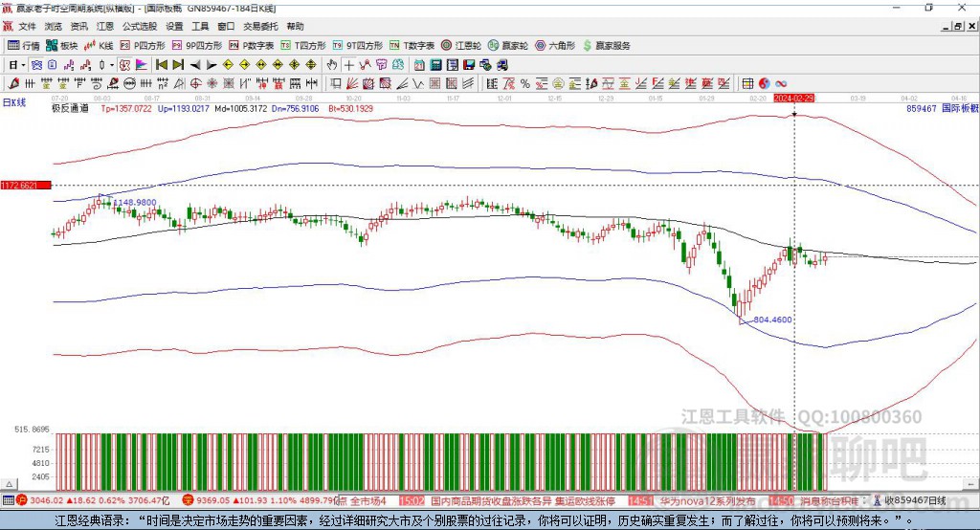Open the T四方形 tool
This screenshot has width=980, height=530.
[x=303, y=46]
